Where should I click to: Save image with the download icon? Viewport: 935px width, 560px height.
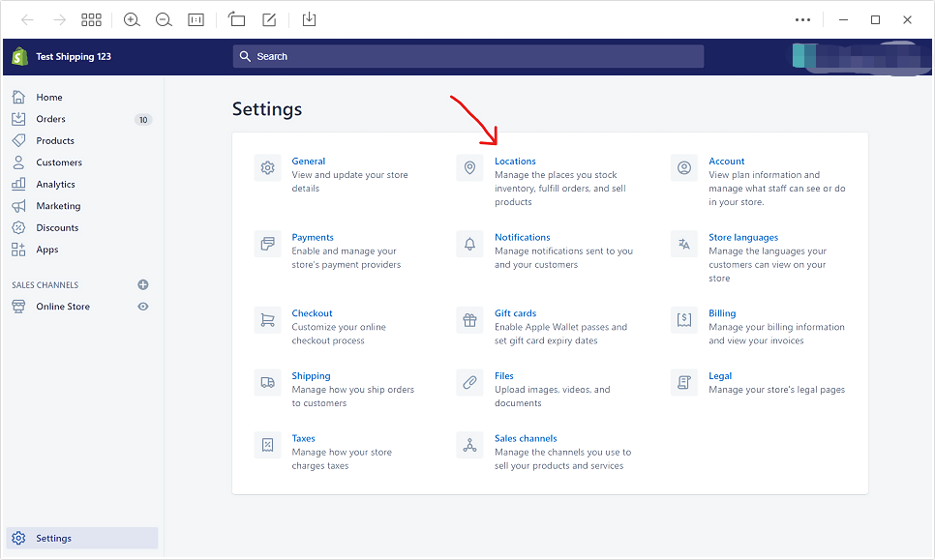[309, 19]
